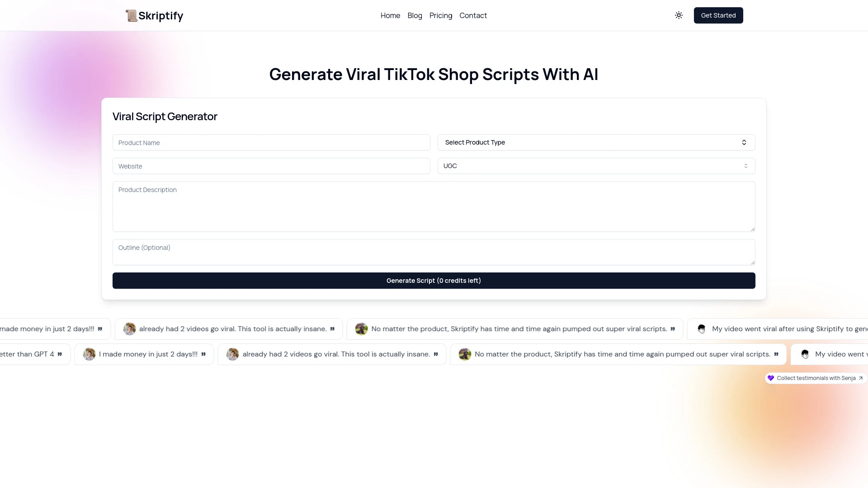Click the quotation mark icon on first testimonial
Viewport: 868px width, 488px height.
point(99,328)
